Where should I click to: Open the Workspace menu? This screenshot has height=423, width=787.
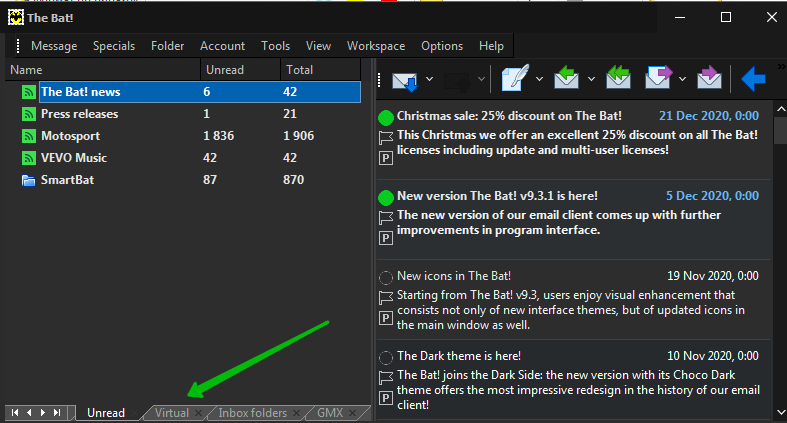point(376,46)
